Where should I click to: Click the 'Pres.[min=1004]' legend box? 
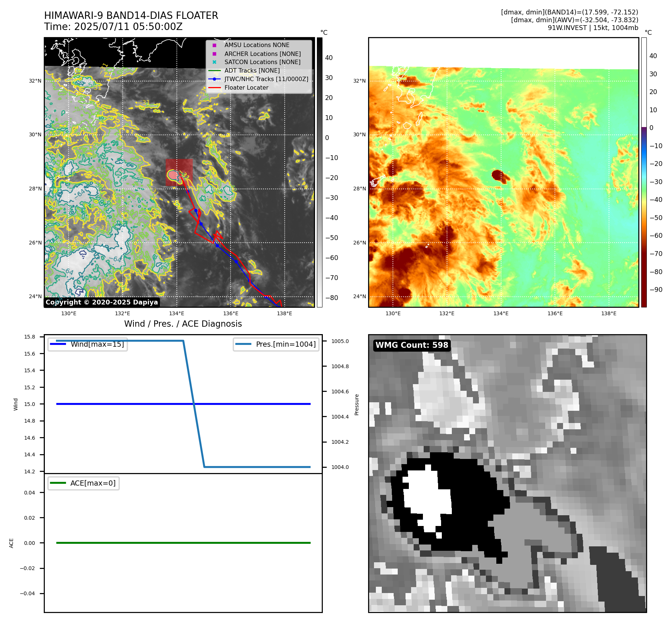[x=276, y=344]
